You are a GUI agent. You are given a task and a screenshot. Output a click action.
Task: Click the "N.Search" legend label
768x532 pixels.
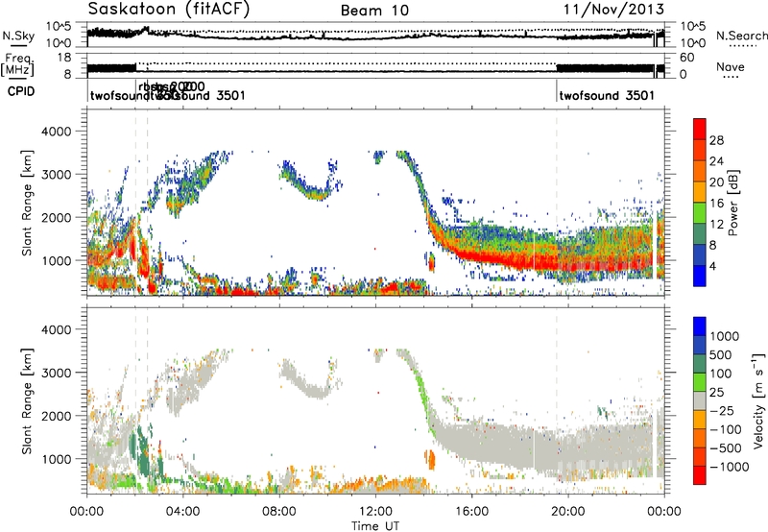(x=741, y=36)
